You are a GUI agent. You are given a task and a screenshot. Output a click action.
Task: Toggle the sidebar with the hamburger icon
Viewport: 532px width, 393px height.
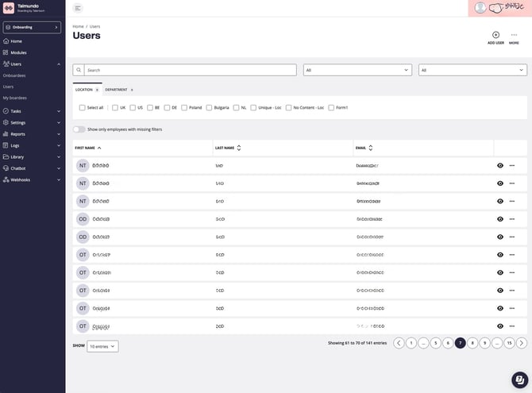coord(78,8)
